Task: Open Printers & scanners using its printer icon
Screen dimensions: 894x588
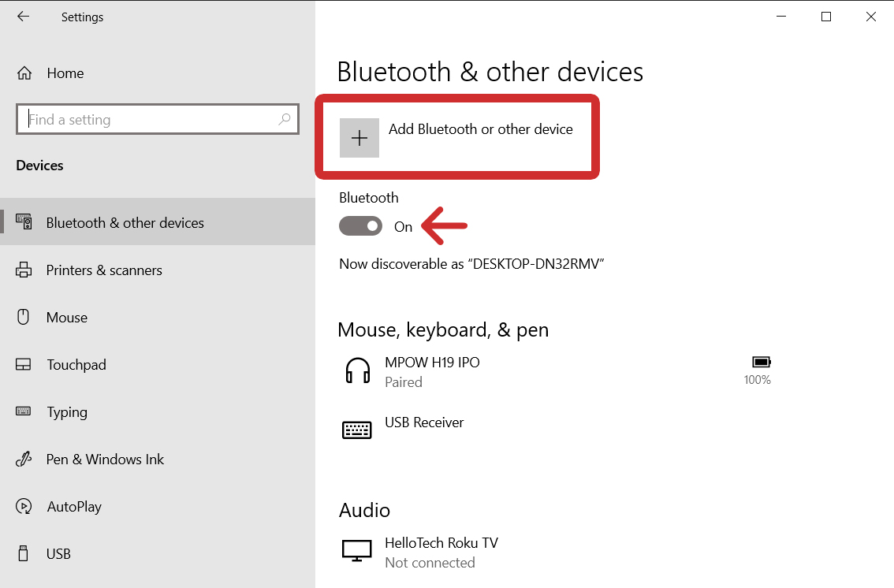Action: point(24,270)
